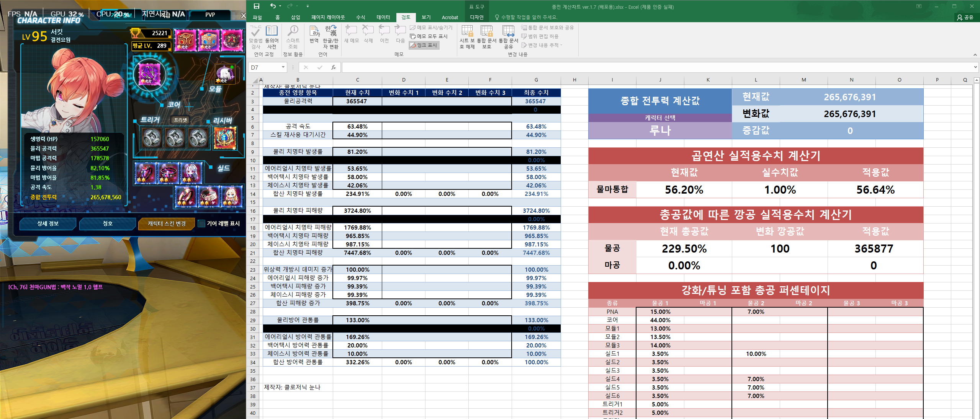The image size is (980, 419).
Task: Click the Translate (번역) icon
Action: 314,34
